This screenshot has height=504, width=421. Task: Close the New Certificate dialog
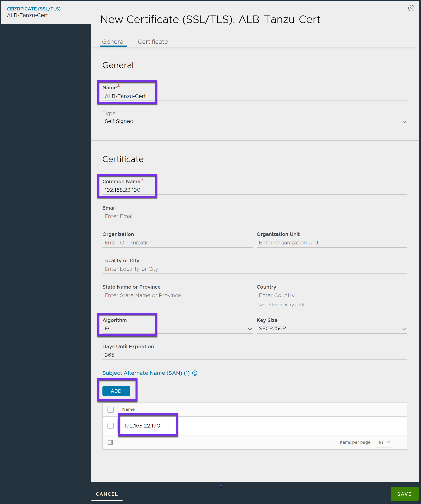411,8
